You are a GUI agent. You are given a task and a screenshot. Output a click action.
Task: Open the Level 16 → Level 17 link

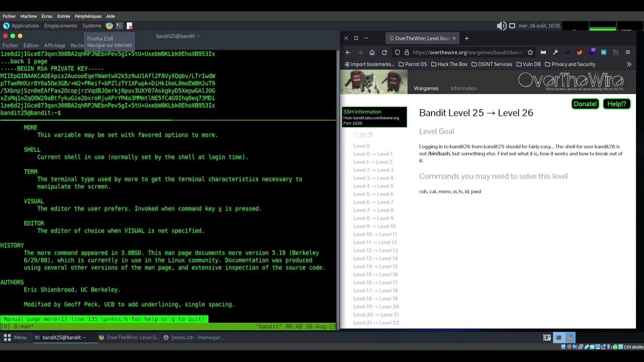[x=375, y=283]
